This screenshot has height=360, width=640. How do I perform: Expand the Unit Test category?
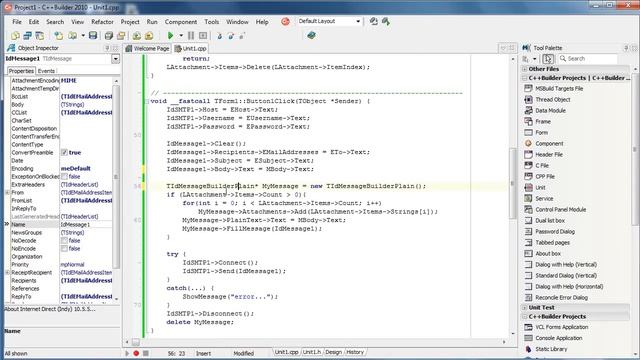pyautogui.click(x=525, y=308)
